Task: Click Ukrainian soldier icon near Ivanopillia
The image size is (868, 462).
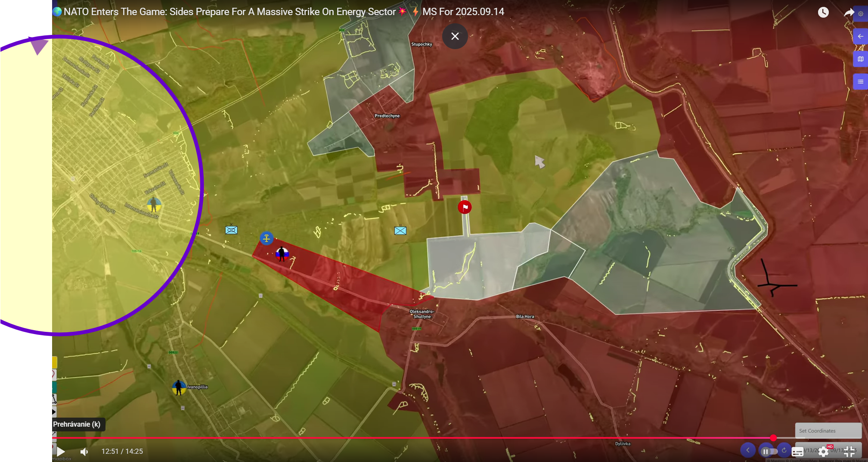Action: coord(179,387)
